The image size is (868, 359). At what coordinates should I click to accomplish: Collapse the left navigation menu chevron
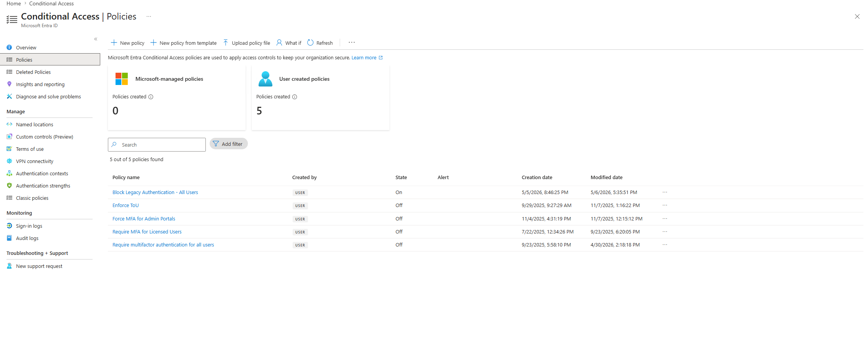click(96, 39)
